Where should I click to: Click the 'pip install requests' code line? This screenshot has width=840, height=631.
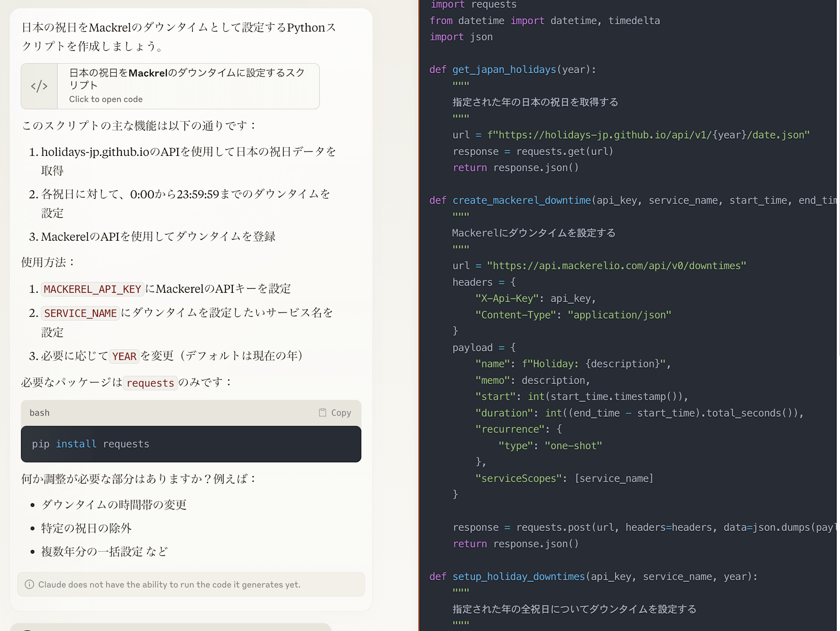(91, 444)
